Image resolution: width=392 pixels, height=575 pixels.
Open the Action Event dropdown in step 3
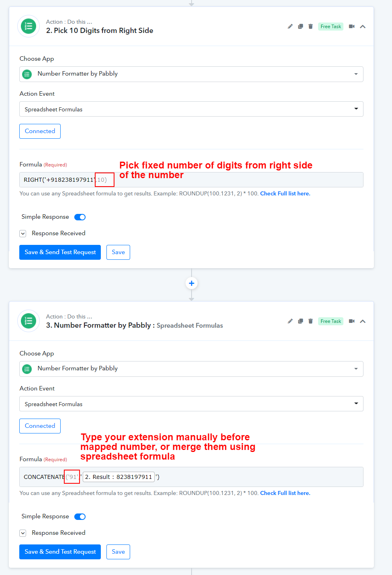tap(191, 404)
